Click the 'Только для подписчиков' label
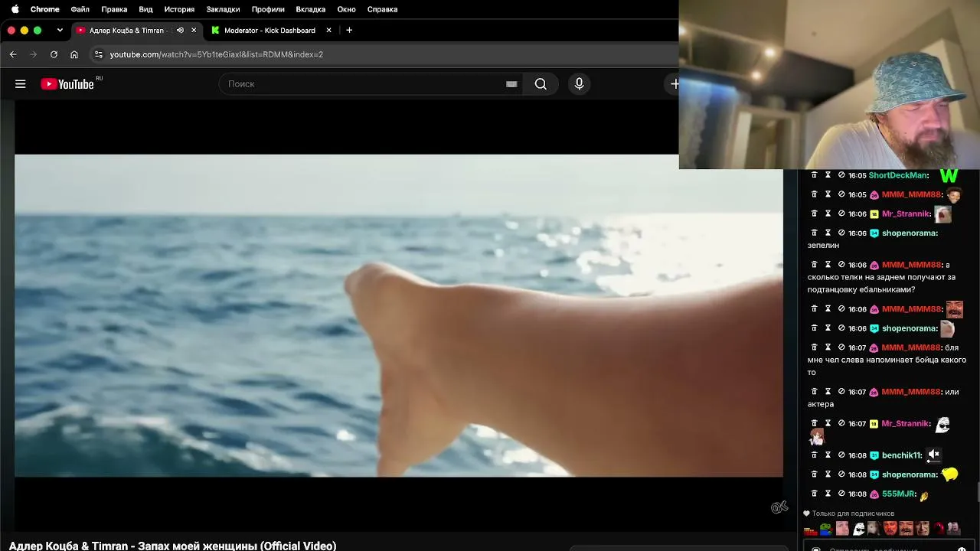This screenshot has height=551, width=980. 853,514
